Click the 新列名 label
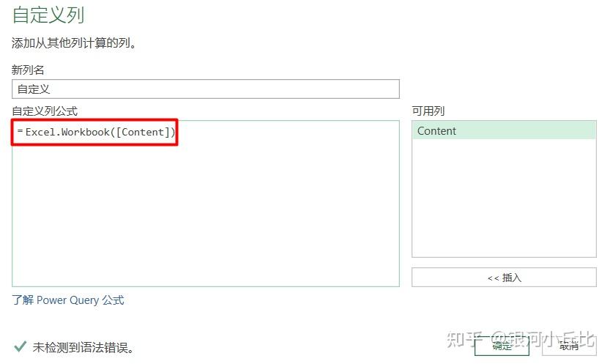Viewport: 610px width, 364px height. point(28,70)
